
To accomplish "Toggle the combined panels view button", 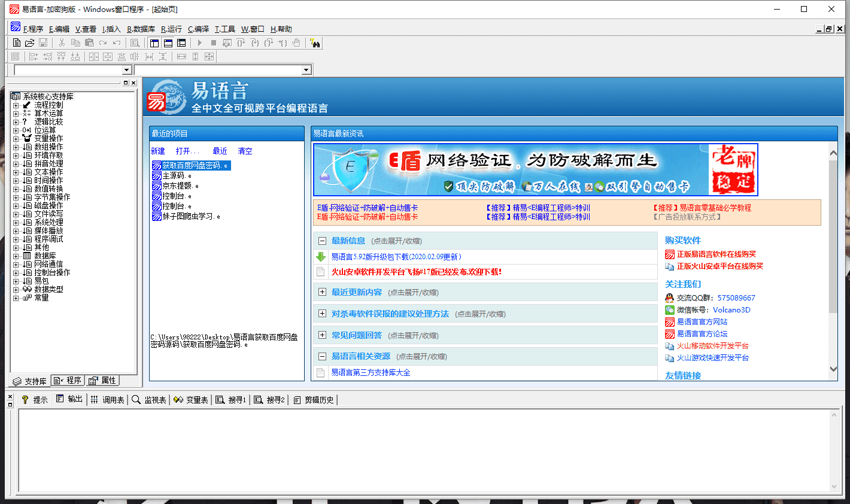I will (x=181, y=42).
